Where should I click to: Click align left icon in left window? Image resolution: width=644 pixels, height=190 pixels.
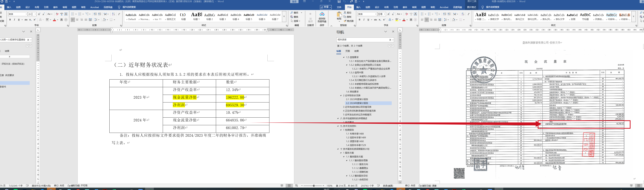coord(73,20)
